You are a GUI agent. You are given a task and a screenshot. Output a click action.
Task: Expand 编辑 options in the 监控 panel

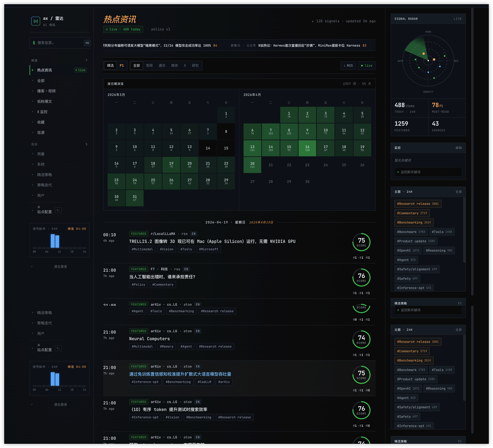click(x=459, y=148)
